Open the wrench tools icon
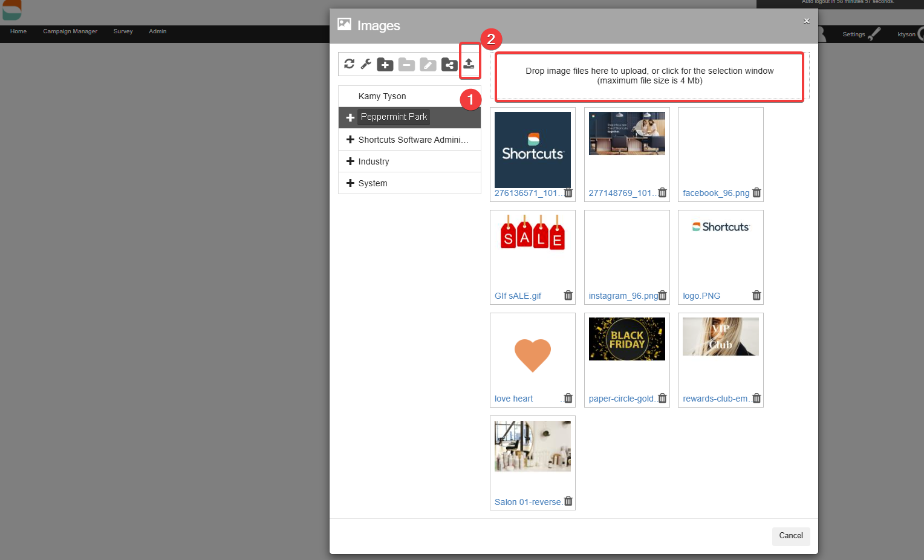The width and height of the screenshot is (924, 560). click(x=366, y=64)
